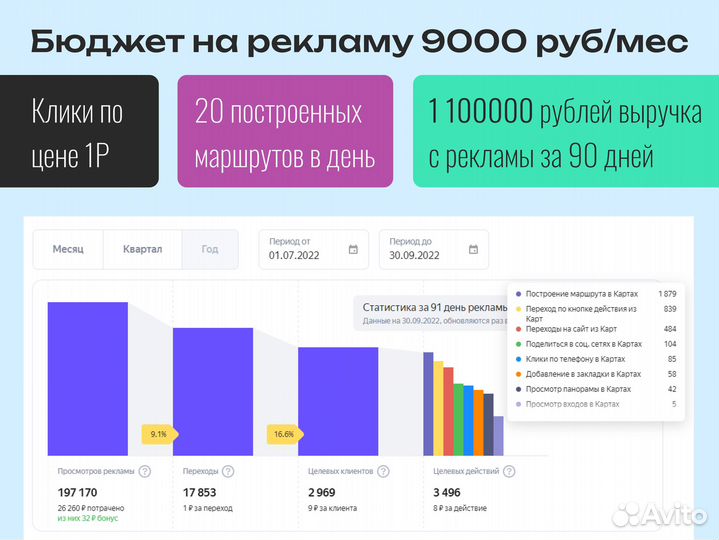Click the yellow bar in Целевых действий chart

(438, 408)
